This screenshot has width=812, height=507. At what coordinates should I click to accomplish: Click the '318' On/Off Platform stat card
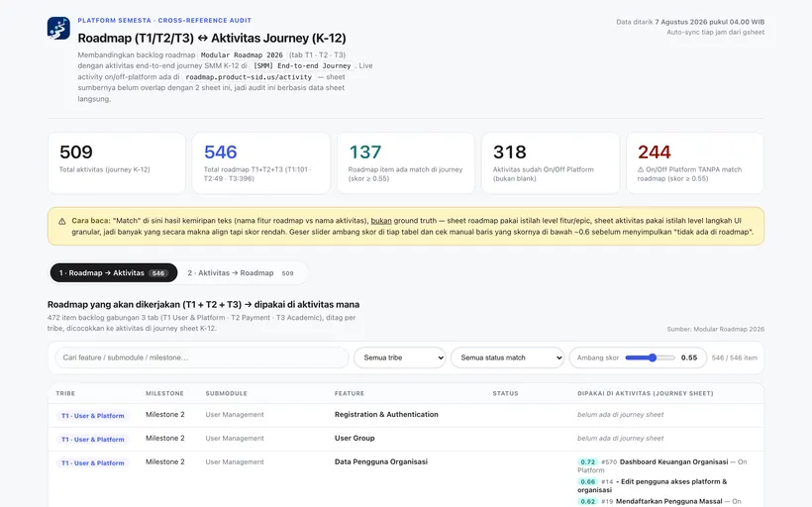pos(551,163)
